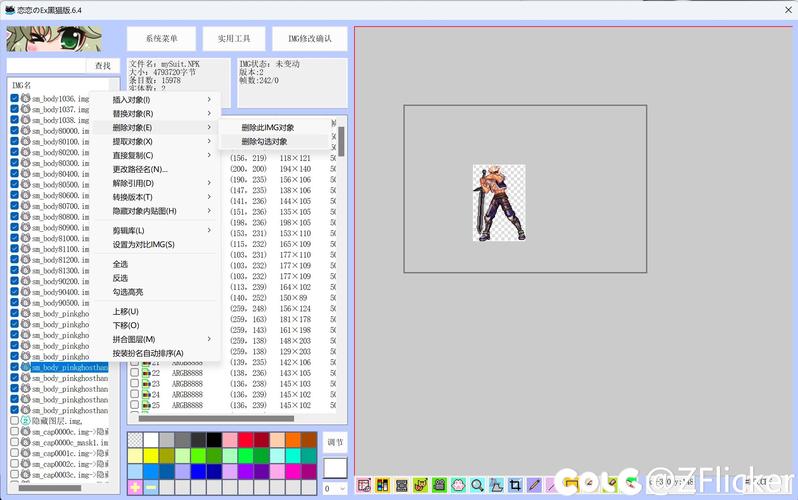Viewport: 798px width, 500px height.
Task: Check the sm_cap0000c.img checkbox
Action: 14,431
